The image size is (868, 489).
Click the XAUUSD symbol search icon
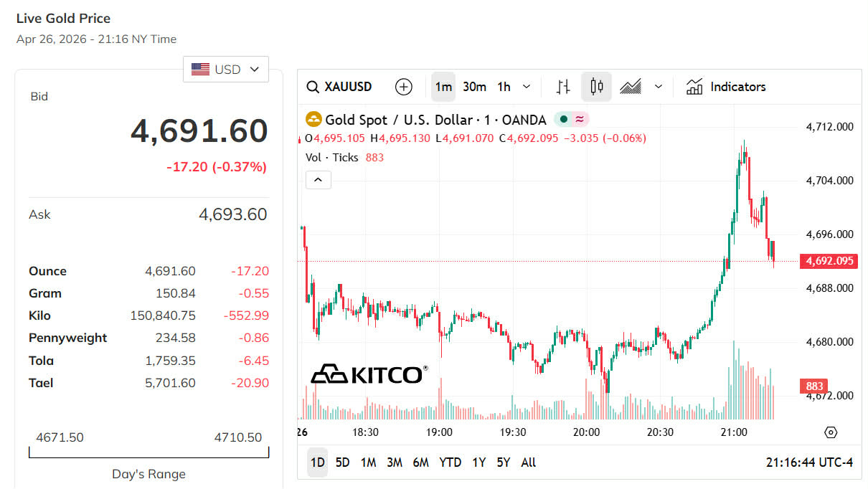point(313,87)
